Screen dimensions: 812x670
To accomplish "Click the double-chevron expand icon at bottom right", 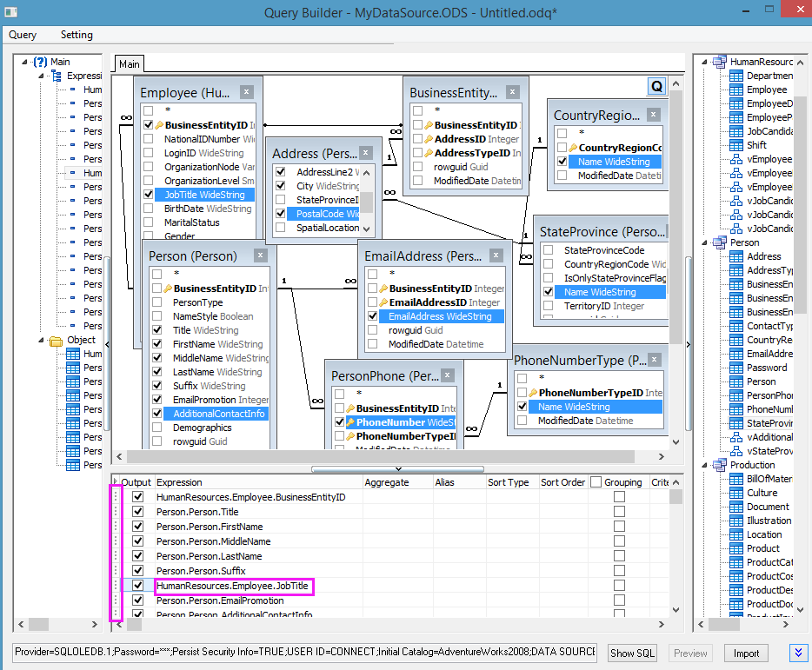I will [x=799, y=653].
